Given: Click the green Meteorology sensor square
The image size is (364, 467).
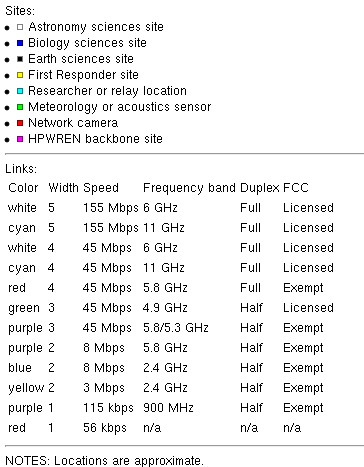Looking at the screenshot, I should coord(20,107).
